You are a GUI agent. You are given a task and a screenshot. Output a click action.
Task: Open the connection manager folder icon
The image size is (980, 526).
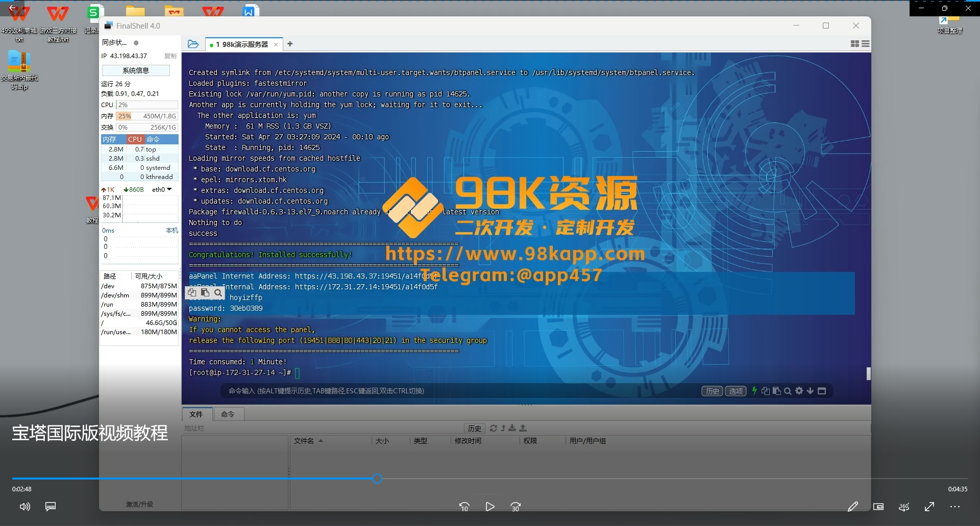(x=193, y=44)
